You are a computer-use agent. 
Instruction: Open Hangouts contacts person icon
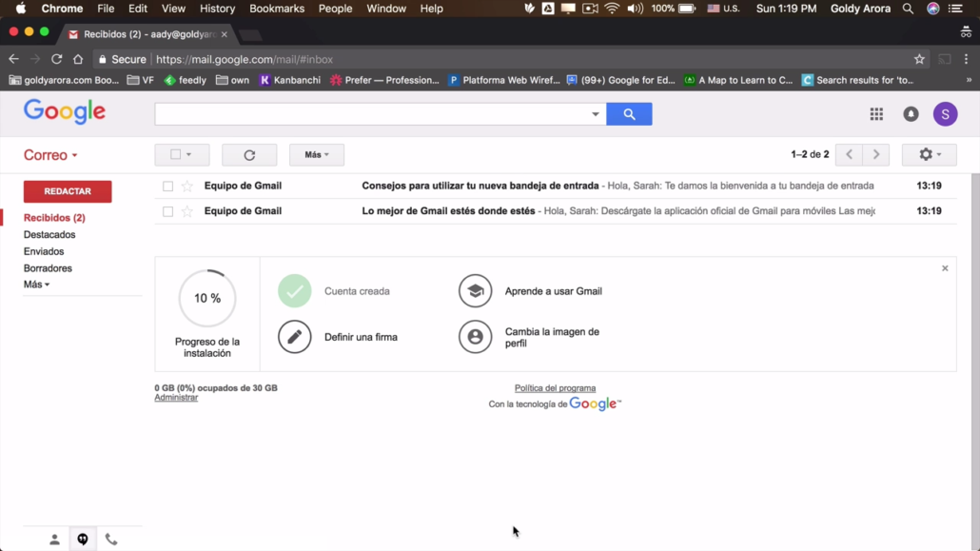(x=54, y=540)
